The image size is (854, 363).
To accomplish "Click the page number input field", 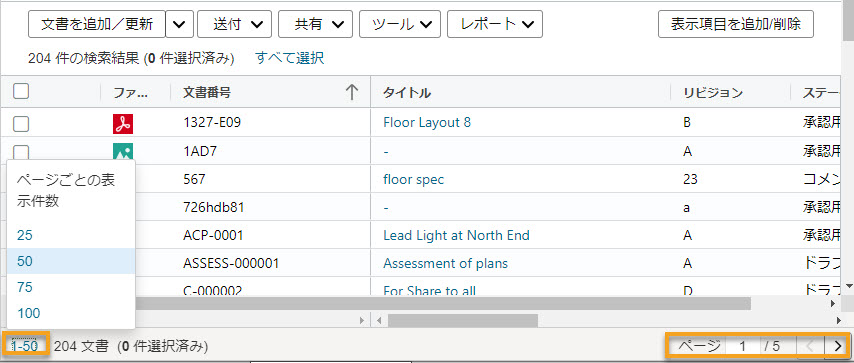I will 742,345.
